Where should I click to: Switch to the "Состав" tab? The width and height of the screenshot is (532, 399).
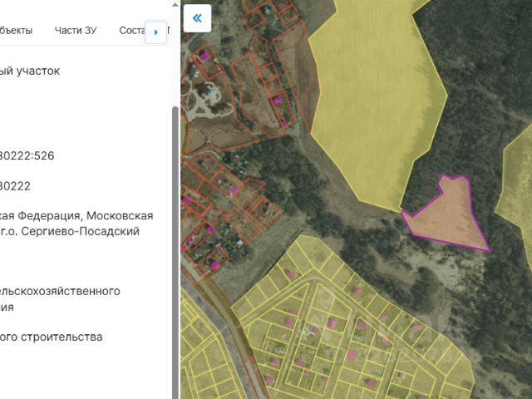(131, 31)
